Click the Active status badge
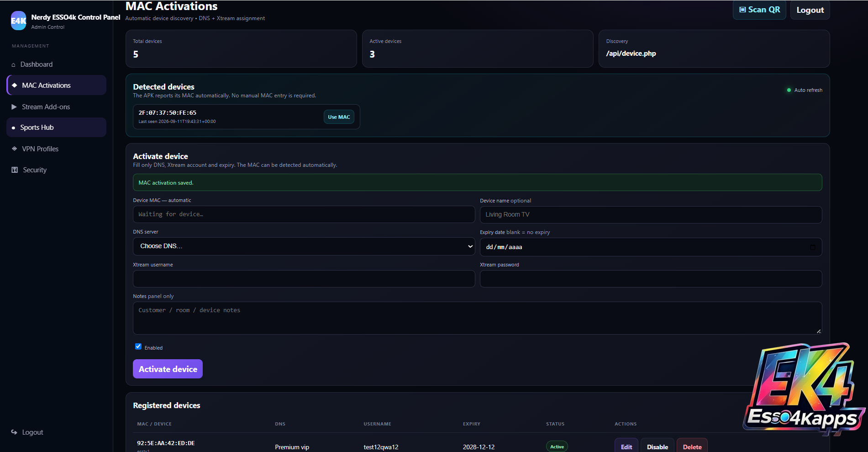This screenshot has width=868, height=452. [557, 447]
